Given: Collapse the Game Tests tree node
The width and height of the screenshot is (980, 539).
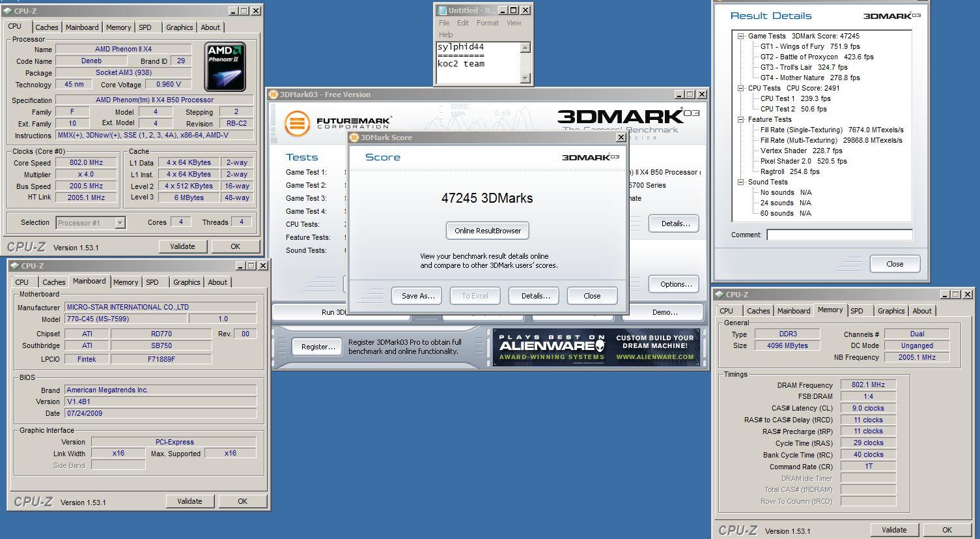Looking at the screenshot, I should (741, 36).
